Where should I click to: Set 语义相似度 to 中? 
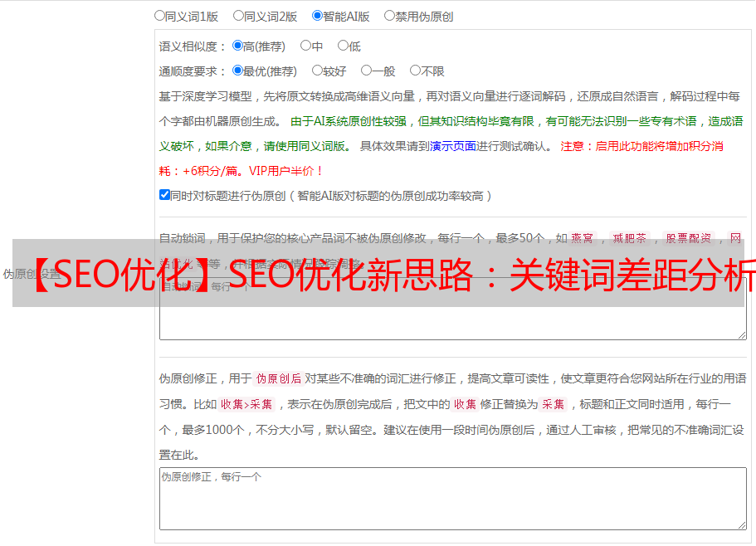coord(305,46)
